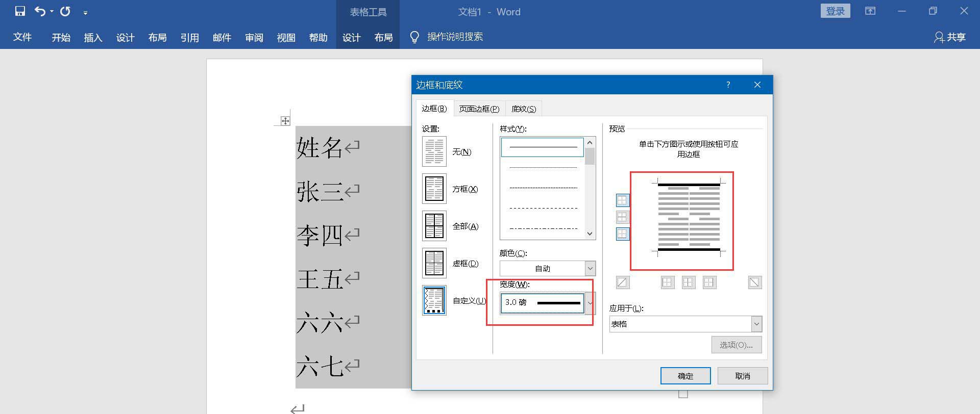Image resolution: width=980 pixels, height=414 pixels.
Task: Toggle the right border button in preview
Action: coord(709,282)
